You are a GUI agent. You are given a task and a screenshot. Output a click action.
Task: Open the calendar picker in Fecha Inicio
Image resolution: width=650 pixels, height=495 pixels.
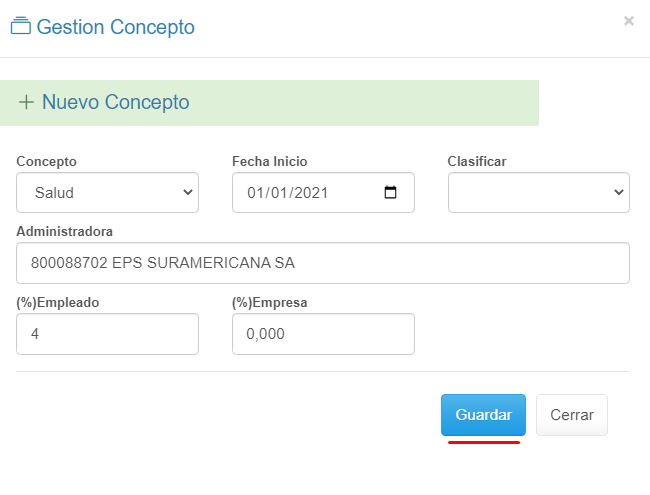pyautogui.click(x=390, y=193)
